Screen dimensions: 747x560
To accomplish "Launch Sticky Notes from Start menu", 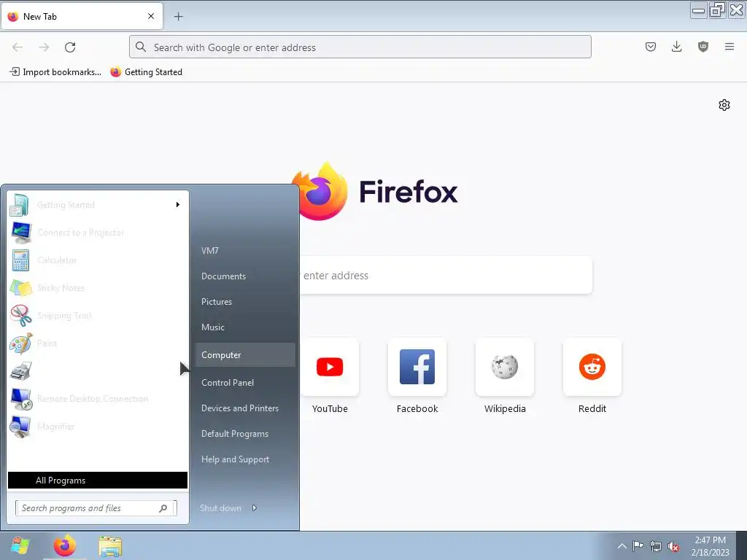I will (x=98, y=287).
